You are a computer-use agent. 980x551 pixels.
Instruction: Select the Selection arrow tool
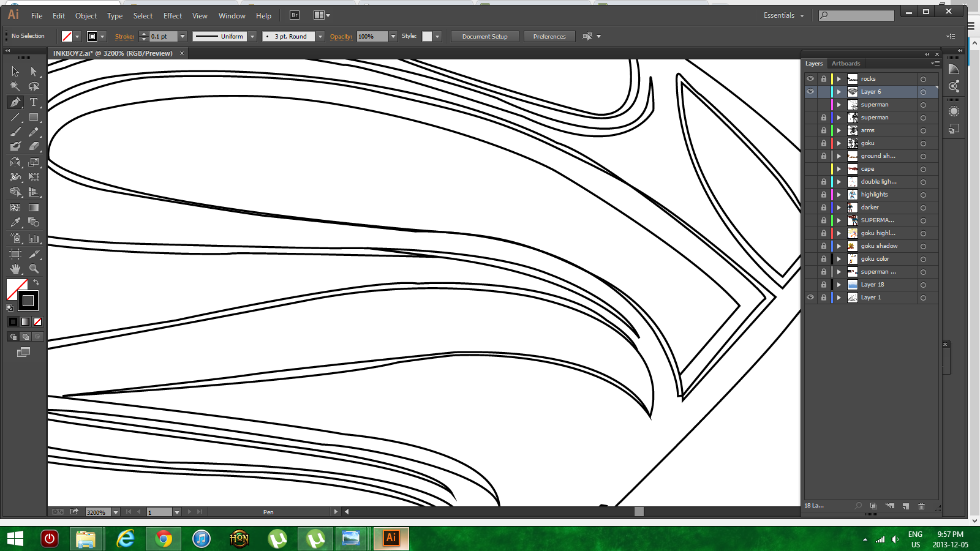(15, 71)
